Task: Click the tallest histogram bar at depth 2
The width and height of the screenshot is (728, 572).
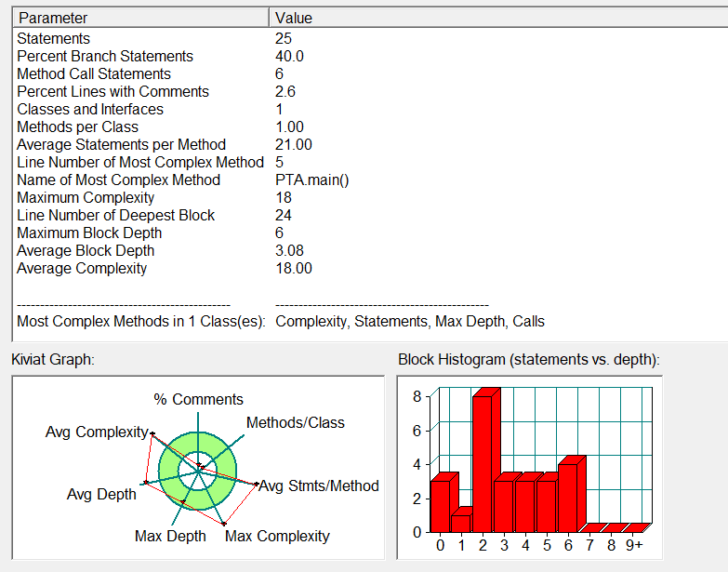Action: (x=483, y=464)
